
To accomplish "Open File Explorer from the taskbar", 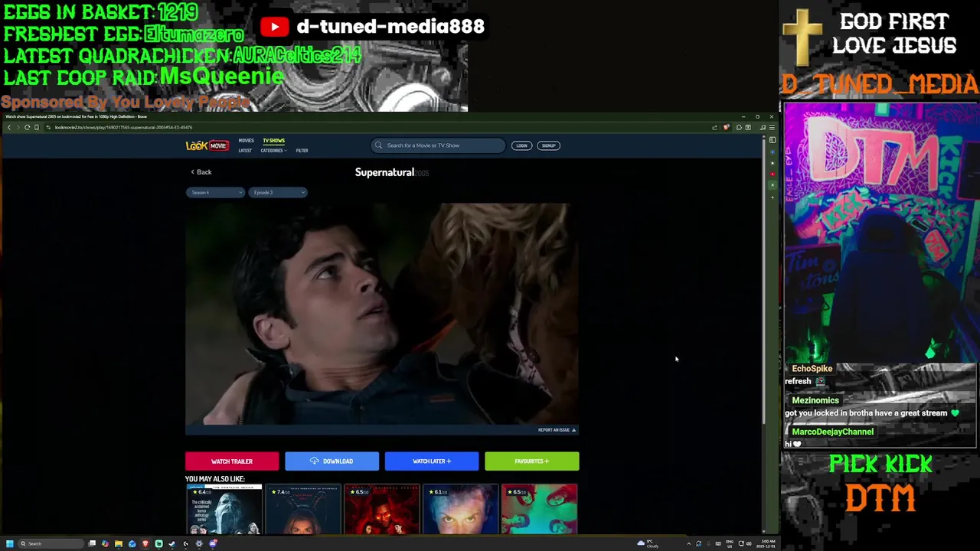I will (119, 543).
